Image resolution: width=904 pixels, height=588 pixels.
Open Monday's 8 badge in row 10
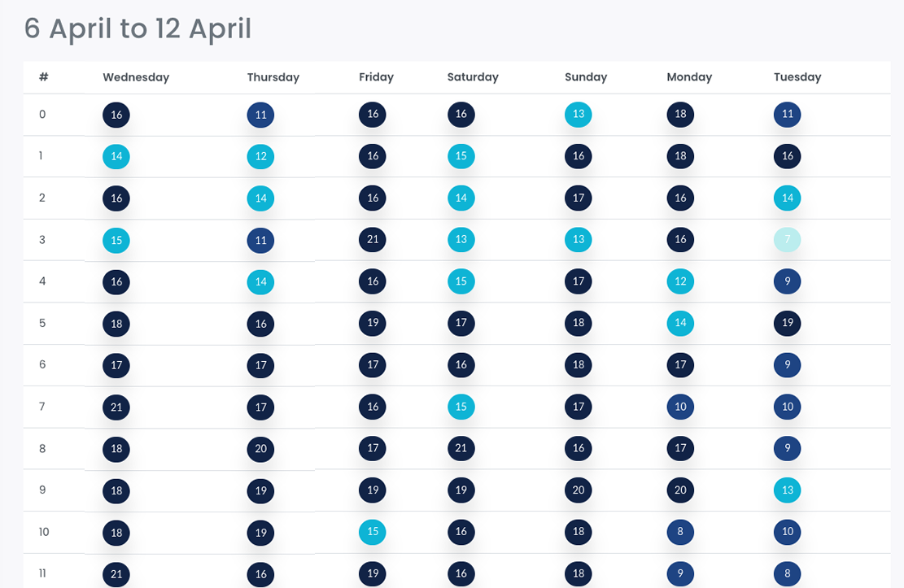(x=680, y=532)
